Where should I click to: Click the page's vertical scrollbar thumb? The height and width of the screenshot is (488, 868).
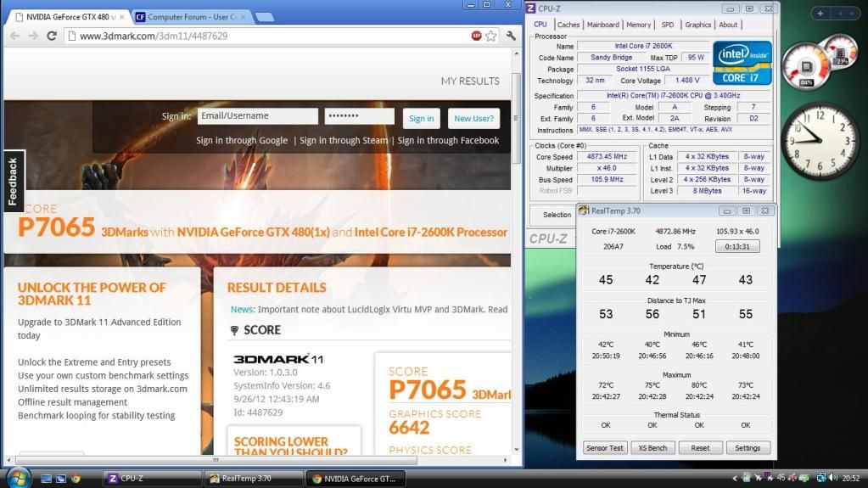(516, 118)
